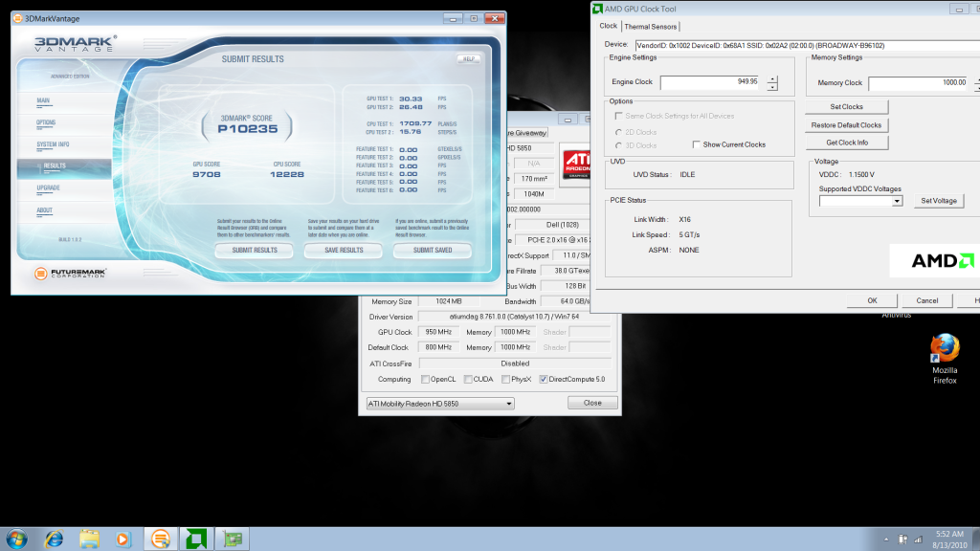Image resolution: width=980 pixels, height=551 pixels.
Task: Click the 3DMark Vantage logo
Action: [75, 44]
